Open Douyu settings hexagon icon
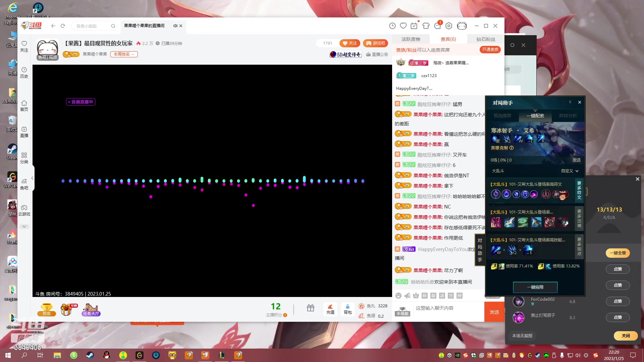This screenshot has width=644, height=362. (x=449, y=26)
